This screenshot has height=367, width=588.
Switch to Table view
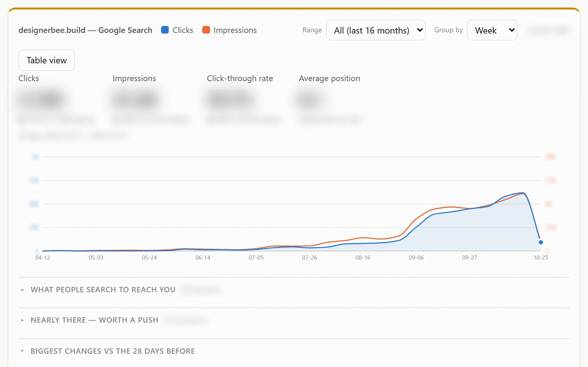47,60
